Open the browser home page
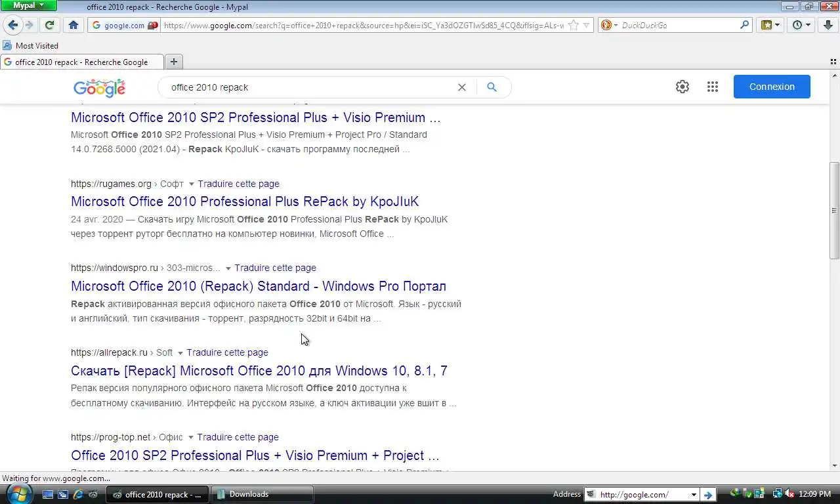Image resolution: width=840 pixels, height=504 pixels. [73, 25]
